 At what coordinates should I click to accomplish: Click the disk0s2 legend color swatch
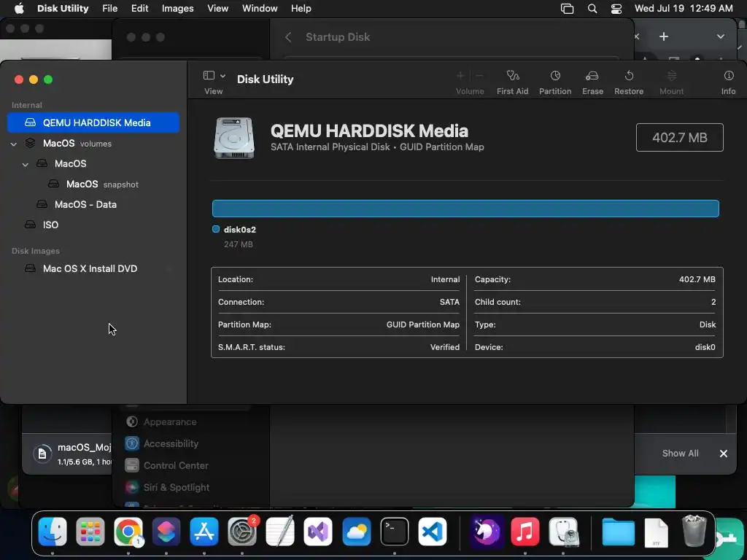pyautogui.click(x=216, y=230)
